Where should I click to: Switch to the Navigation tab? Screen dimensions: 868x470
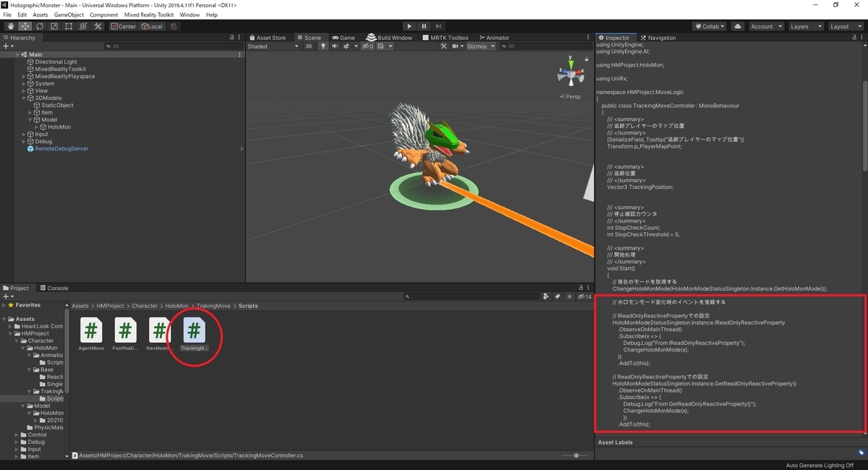coord(657,38)
